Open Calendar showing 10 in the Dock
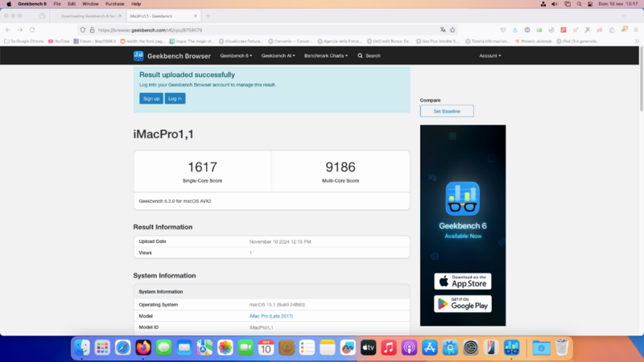 266,348
